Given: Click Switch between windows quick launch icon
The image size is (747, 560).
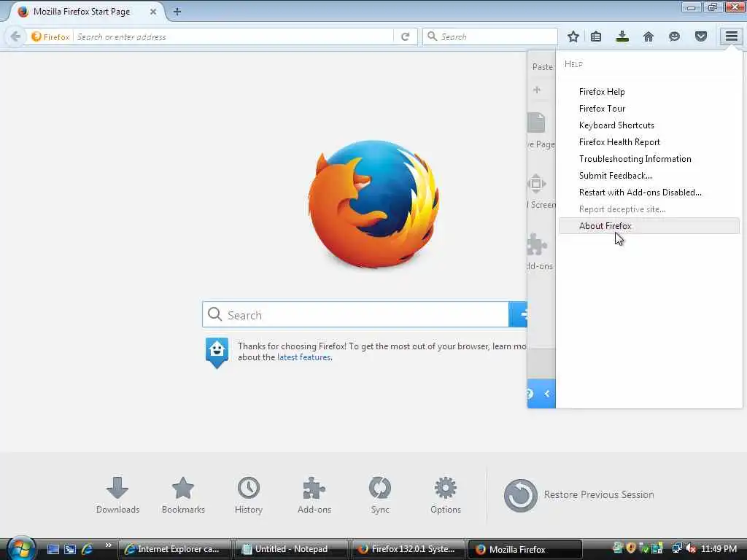Looking at the screenshot, I should (x=70, y=549).
